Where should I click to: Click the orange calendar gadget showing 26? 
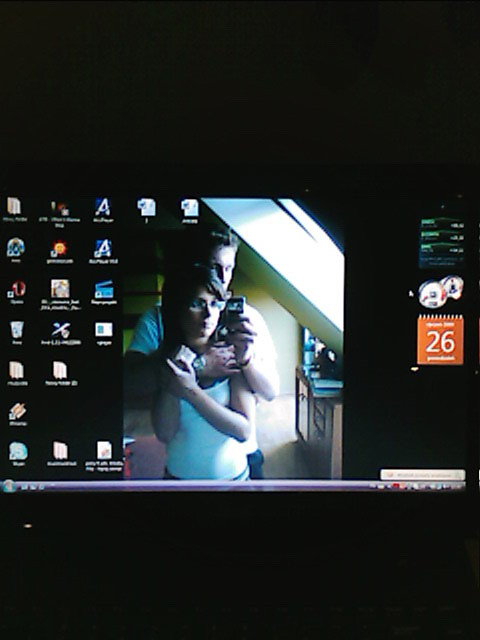440,339
